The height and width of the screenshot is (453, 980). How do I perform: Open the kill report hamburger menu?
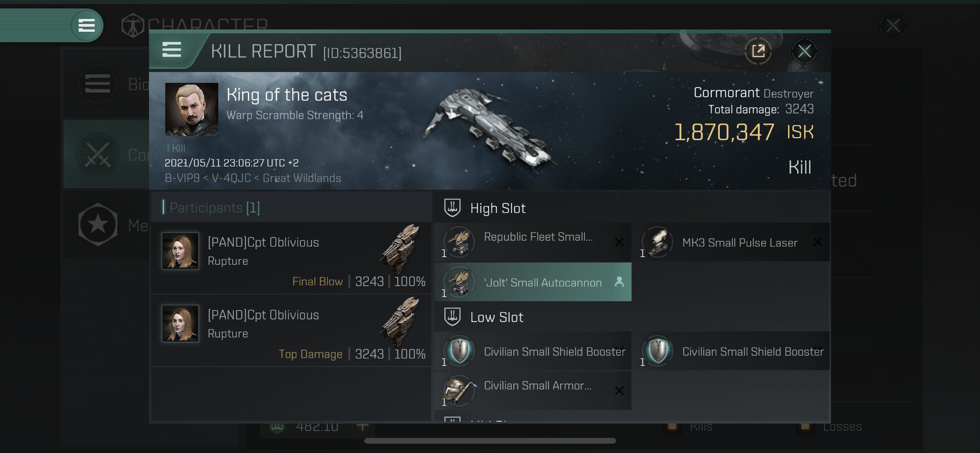171,50
